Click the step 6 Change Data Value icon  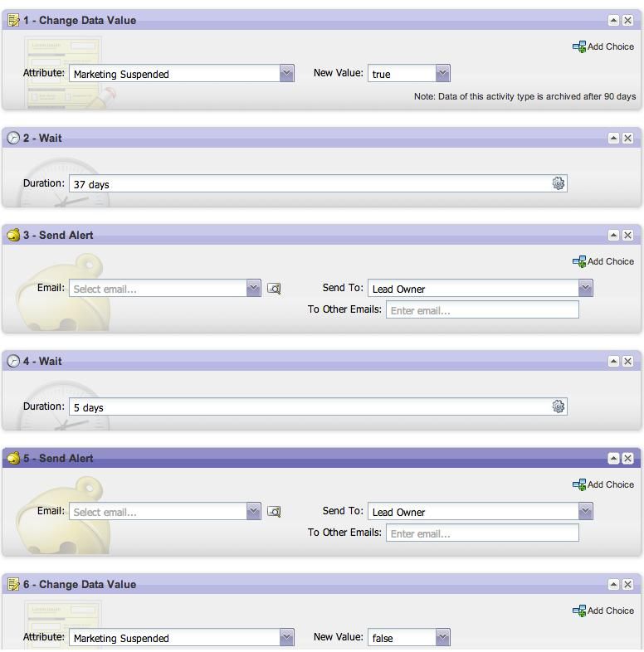tap(13, 585)
